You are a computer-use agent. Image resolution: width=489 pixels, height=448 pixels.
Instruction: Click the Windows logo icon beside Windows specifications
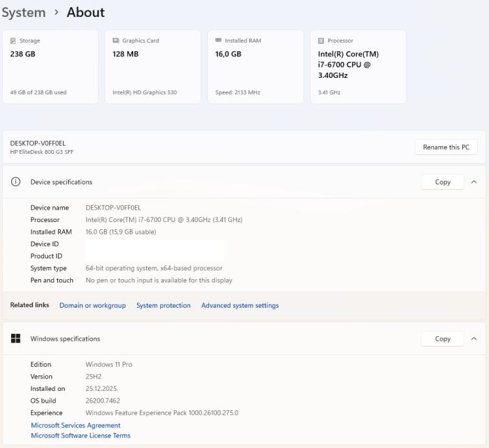click(16, 339)
